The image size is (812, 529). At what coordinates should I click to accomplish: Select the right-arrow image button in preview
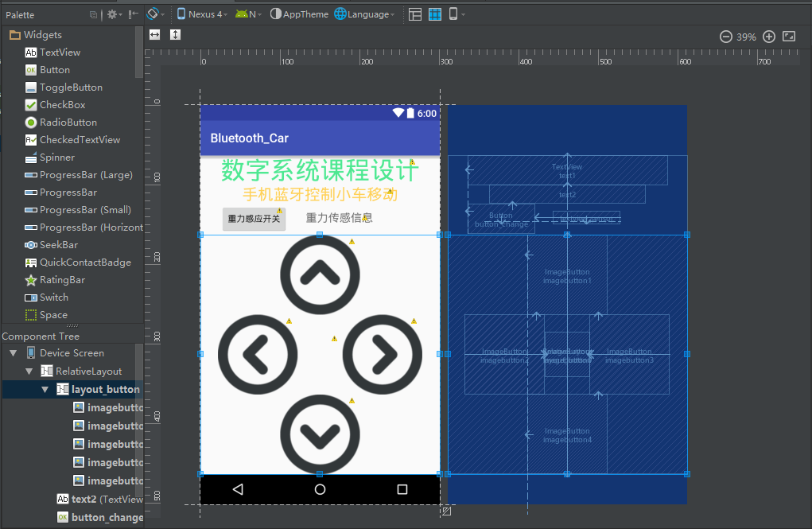point(383,355)
